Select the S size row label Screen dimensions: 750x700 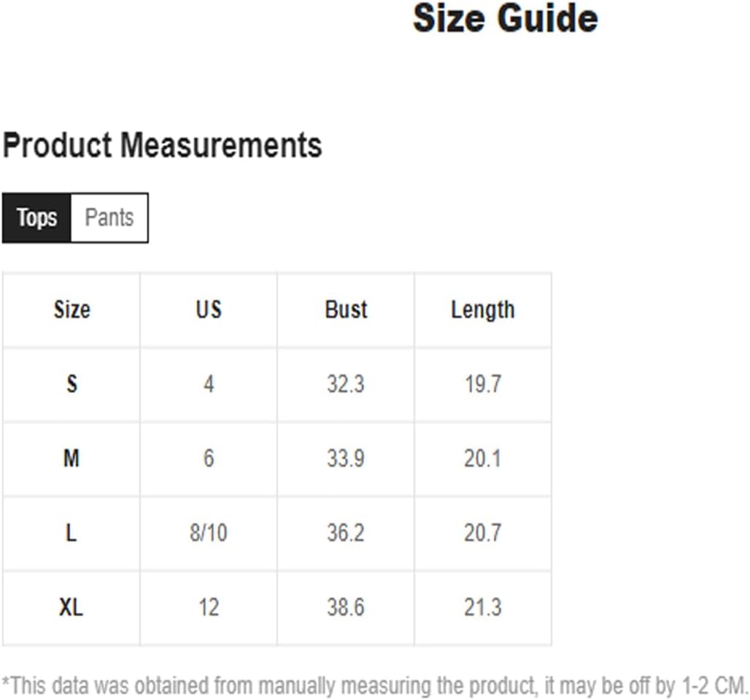click(71, 384)
